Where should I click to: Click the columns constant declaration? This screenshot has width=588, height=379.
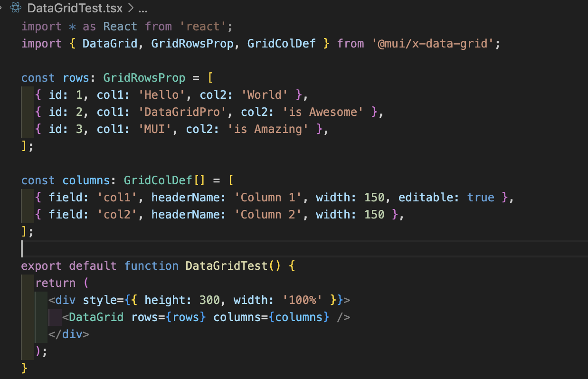(x=87, y=180)
